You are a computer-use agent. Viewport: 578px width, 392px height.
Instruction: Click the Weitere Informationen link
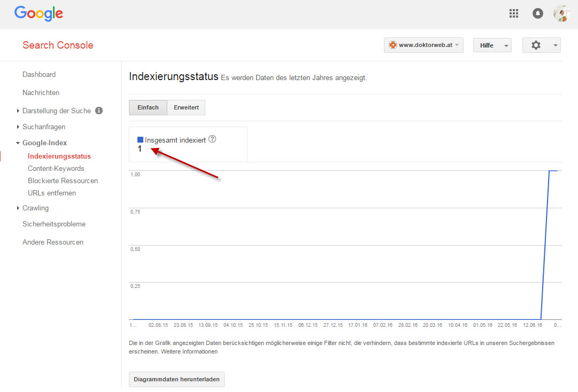(189, 351)
